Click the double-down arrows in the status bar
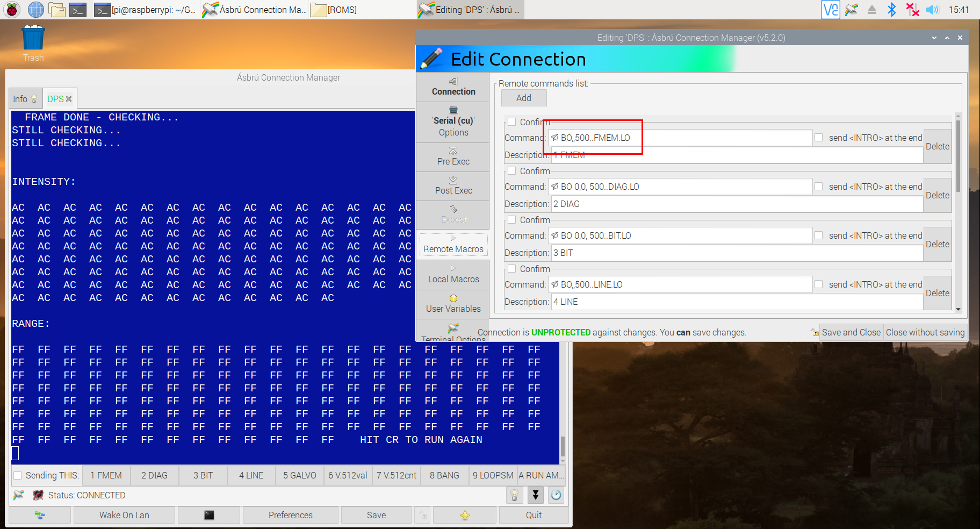 (x=535, y=495)
